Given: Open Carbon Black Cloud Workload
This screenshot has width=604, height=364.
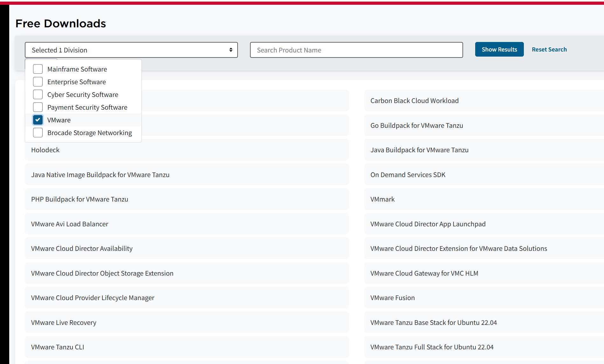Looking at the screenshot, I should pyautogui.click(x=484, y=100).
